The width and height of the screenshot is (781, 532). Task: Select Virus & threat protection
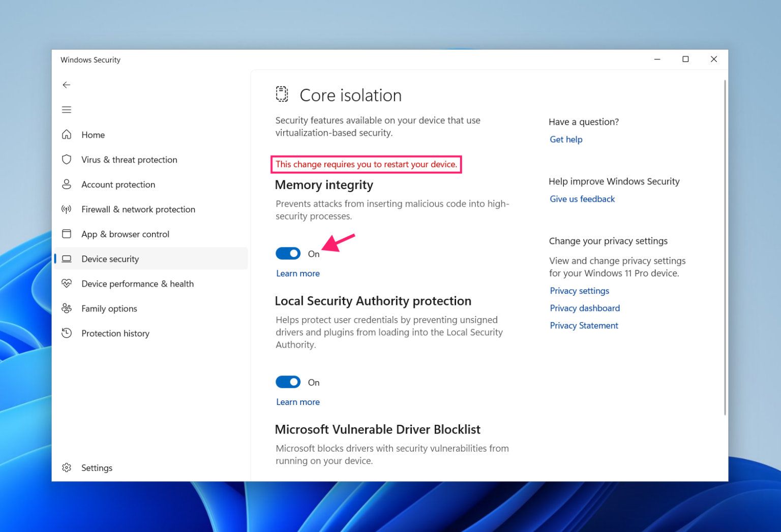(151, 160)
